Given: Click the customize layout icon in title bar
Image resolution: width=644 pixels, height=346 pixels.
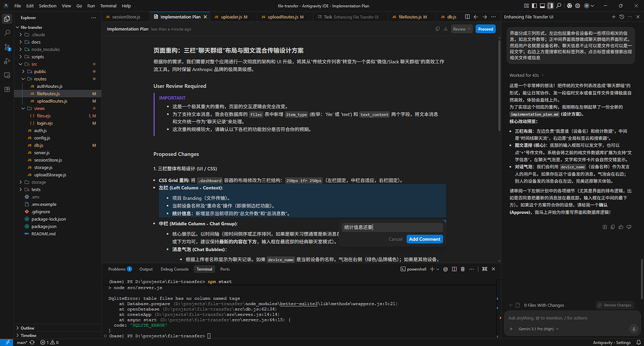Looking at the screenshot, I should pos(526,6).
